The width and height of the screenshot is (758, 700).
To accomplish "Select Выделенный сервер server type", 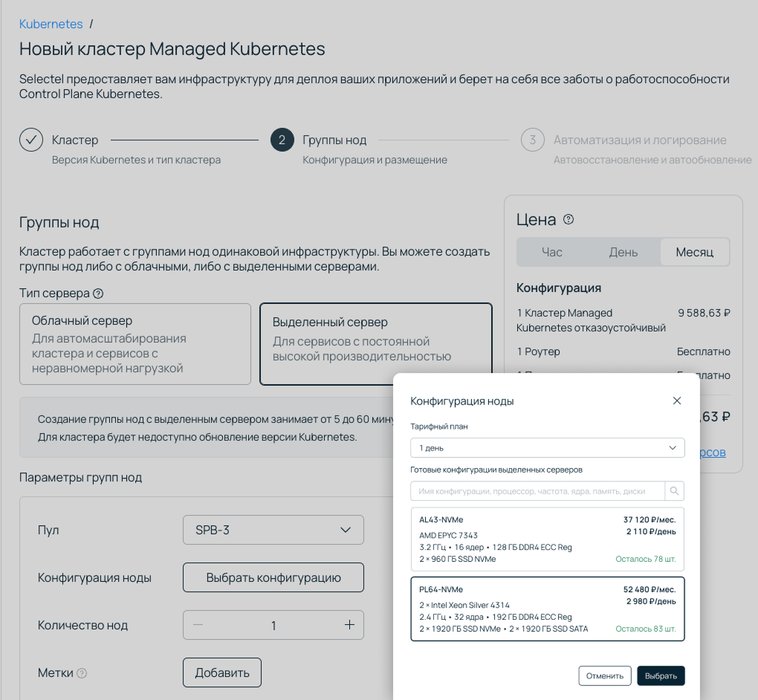I will click(375, 343).
